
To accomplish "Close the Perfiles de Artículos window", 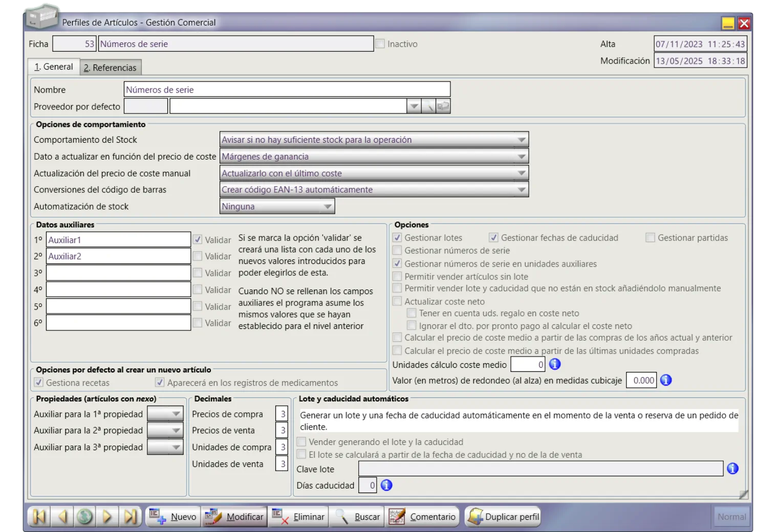I will [x=744, y=23].
